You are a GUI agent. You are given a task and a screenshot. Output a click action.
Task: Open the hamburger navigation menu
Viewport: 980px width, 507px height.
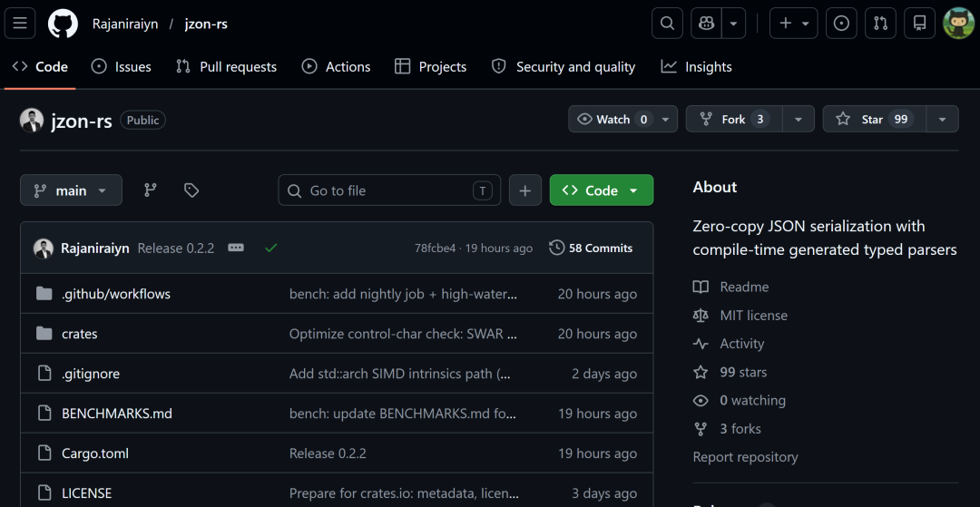coord(20,24)
